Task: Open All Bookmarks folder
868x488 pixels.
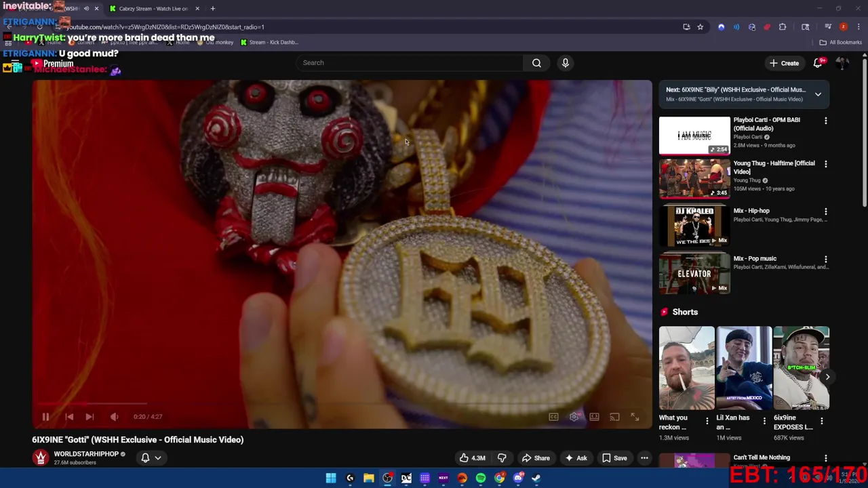Action: tap(840, 42)
